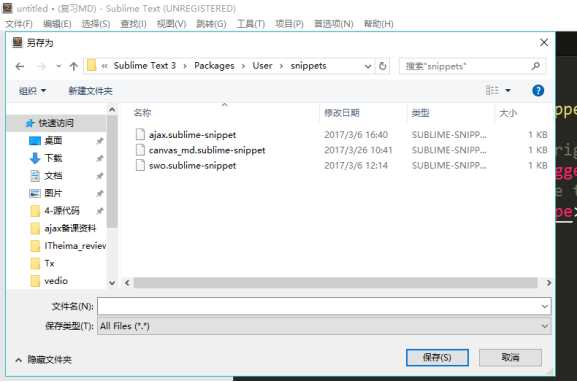Screen dimensions: 577x382
Task: Open view options dropdown arrow
Action: point(508,91)
